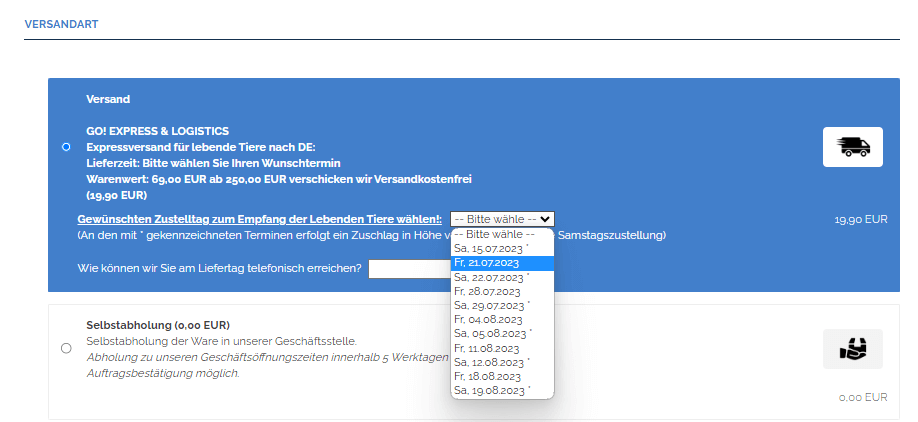Click the hand holding package pickup icon
918x422 pixels.
tap(852, 349)
